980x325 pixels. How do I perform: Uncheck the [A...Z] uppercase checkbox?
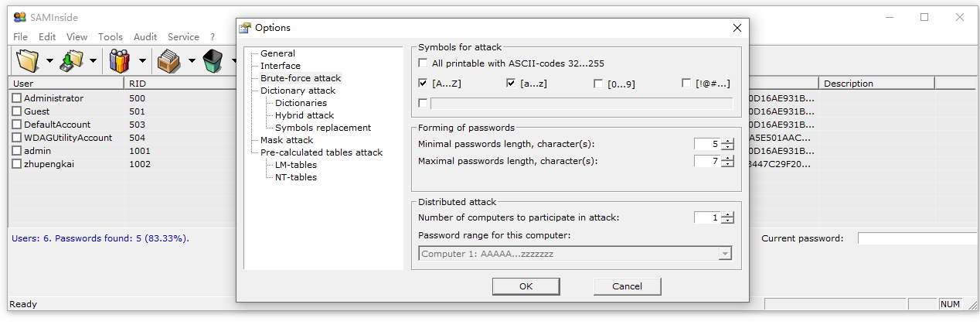(423, 84)
